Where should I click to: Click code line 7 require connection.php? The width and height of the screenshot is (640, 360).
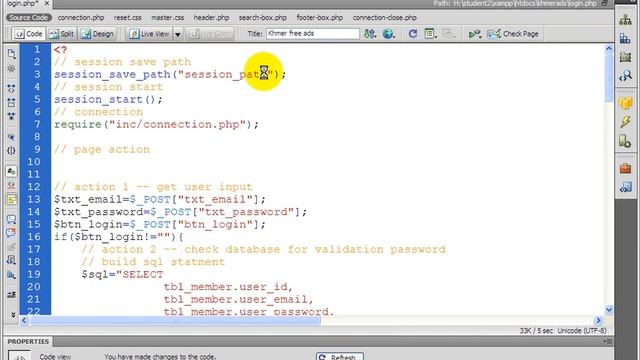click(x=156, y=124)
